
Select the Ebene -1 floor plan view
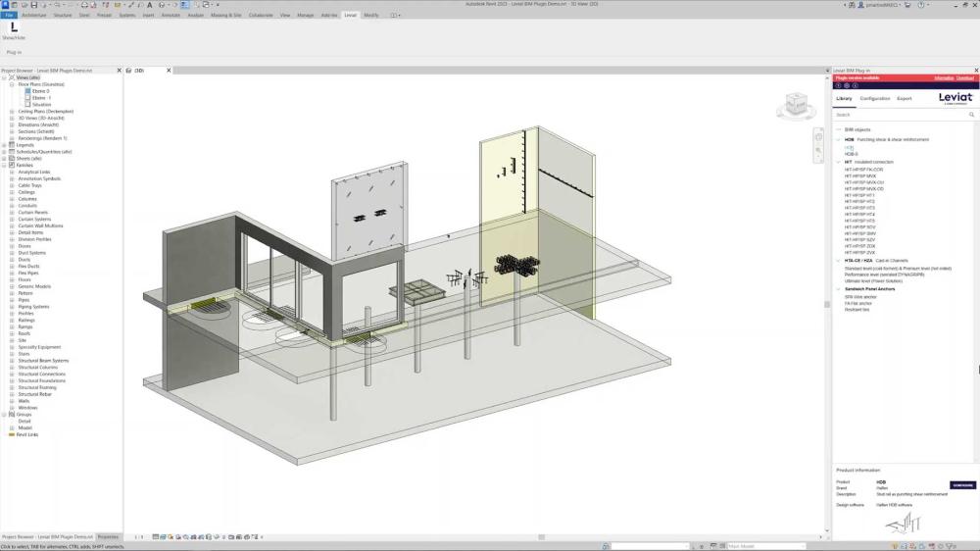41,98
